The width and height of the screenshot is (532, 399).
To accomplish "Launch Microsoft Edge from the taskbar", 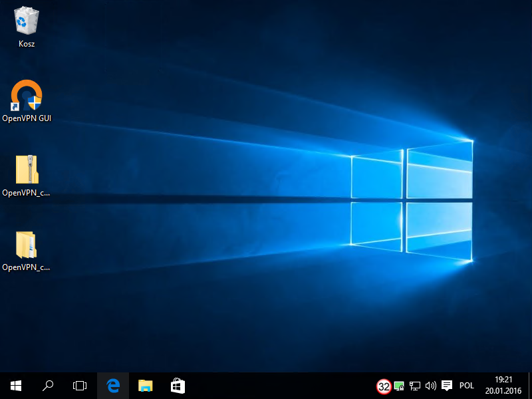I will [x=113, y=386].
